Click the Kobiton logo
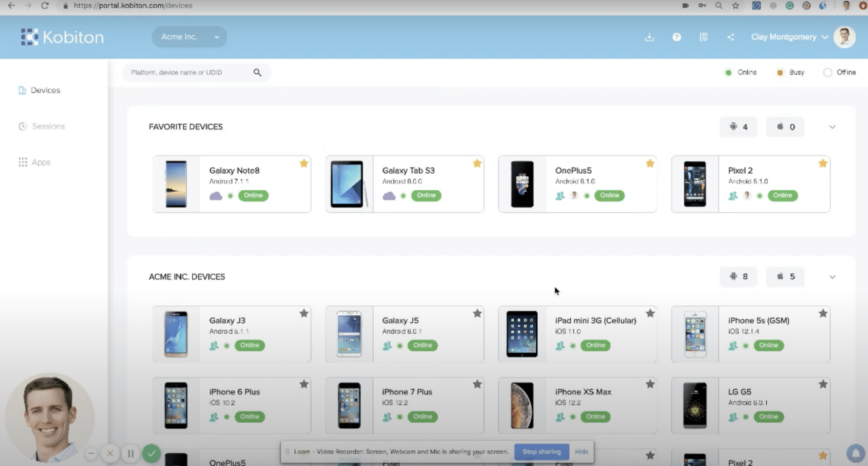The image size is (868, 466). pos(62,37)
